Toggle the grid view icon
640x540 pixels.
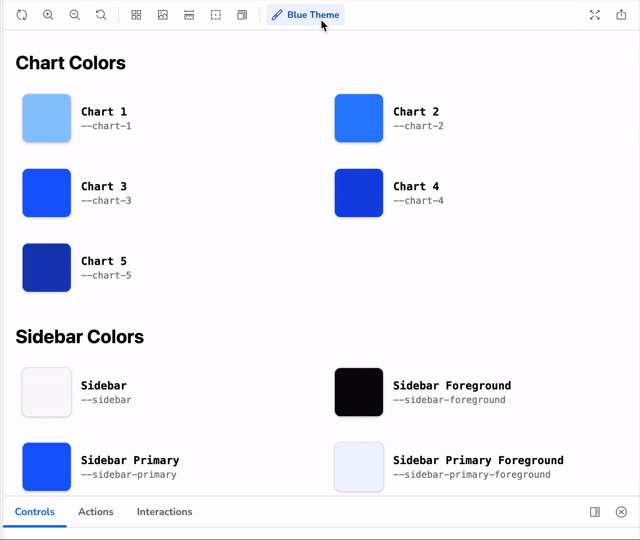click(x=136, y=15)
